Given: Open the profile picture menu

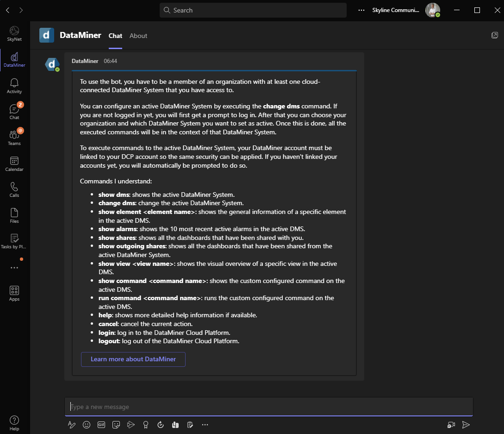Looking at the screenshot, I should (433, 10).
